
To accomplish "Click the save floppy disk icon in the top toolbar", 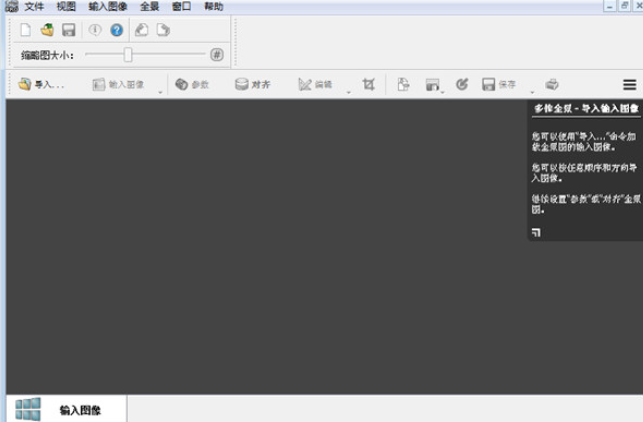I will click(x=68, y=30).
